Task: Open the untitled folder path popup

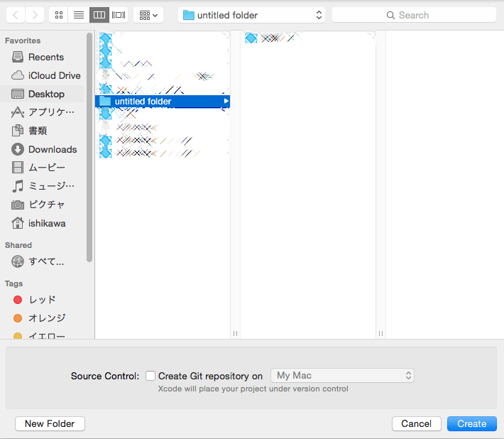Action: tap(252, 15)
